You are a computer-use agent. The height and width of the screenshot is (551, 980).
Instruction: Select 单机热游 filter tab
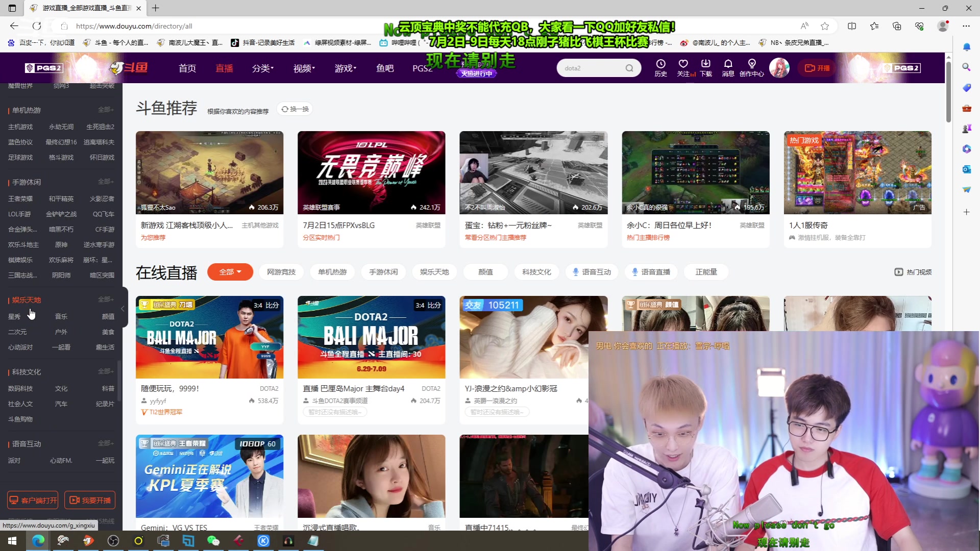pos(332,272)
